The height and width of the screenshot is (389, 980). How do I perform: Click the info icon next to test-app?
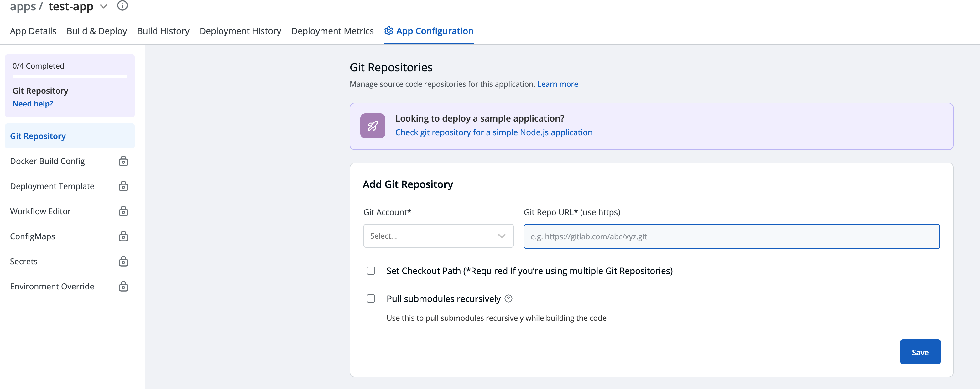click(x=122, y=5)
